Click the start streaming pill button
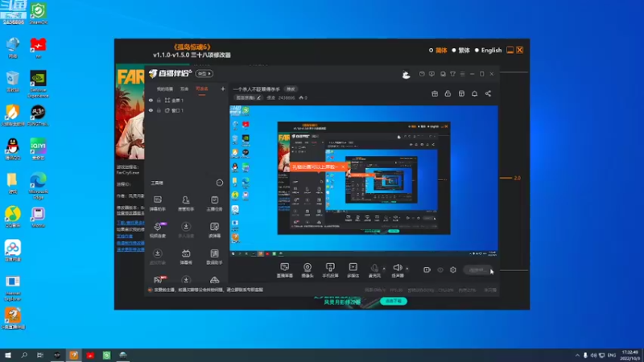 click(477, 270)
